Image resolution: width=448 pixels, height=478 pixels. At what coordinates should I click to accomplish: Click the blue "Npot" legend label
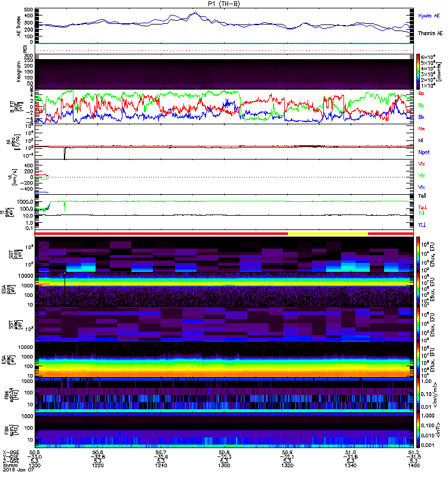(424, 152)
